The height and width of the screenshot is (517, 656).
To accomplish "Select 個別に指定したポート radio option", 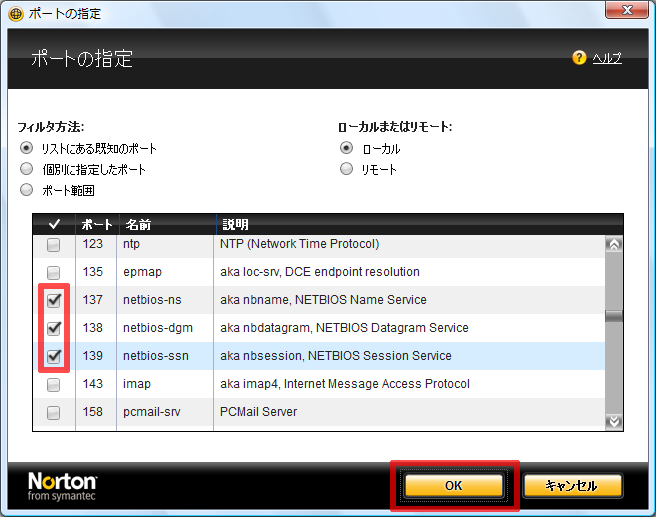I will click(27, 169).
